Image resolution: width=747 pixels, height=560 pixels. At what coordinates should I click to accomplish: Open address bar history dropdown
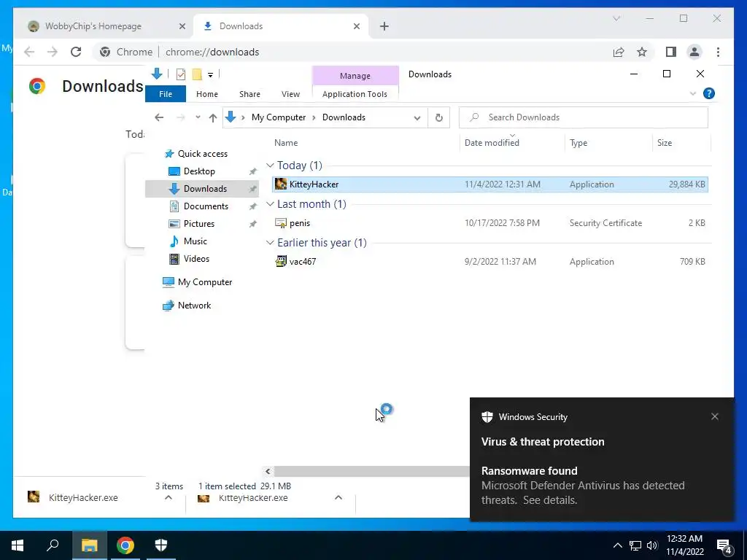pos(417,117)
